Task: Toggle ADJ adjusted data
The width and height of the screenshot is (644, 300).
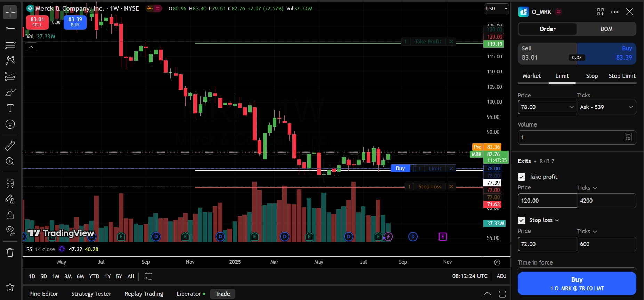Action: pos(501,276)
